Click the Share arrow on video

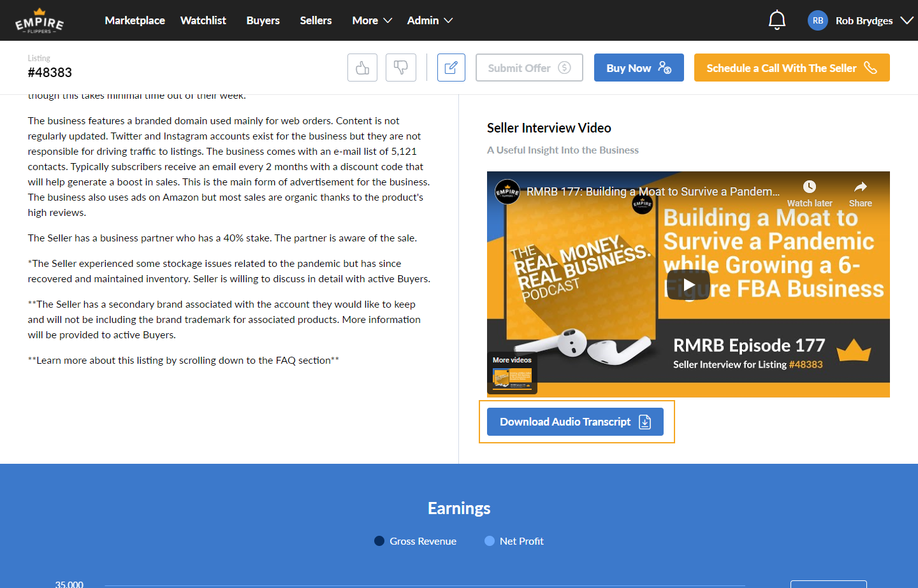[861, 187]
